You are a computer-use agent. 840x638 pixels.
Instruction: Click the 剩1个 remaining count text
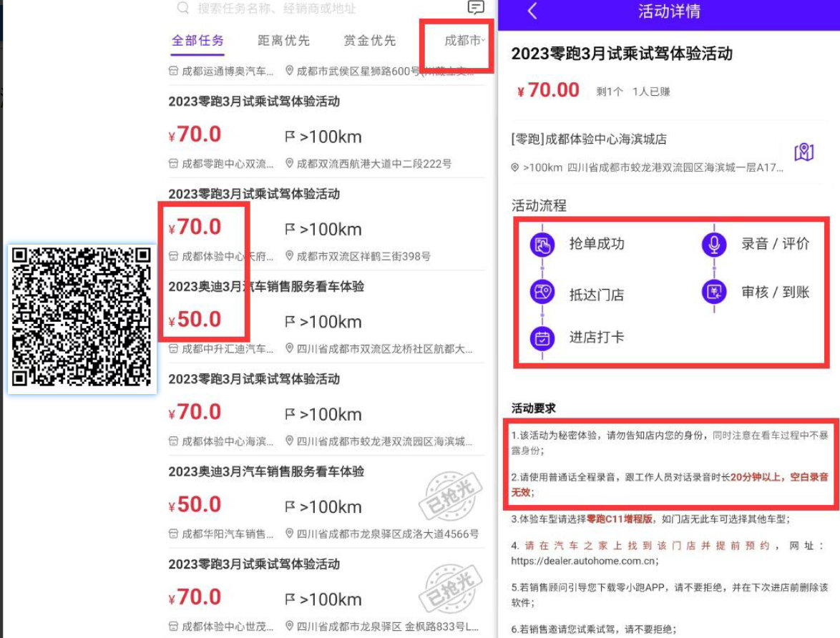click(x=609, y=92)
